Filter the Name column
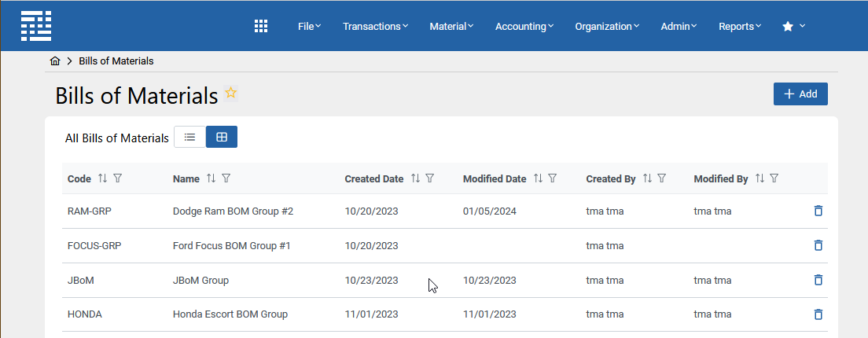 click(x=226, y=178)
